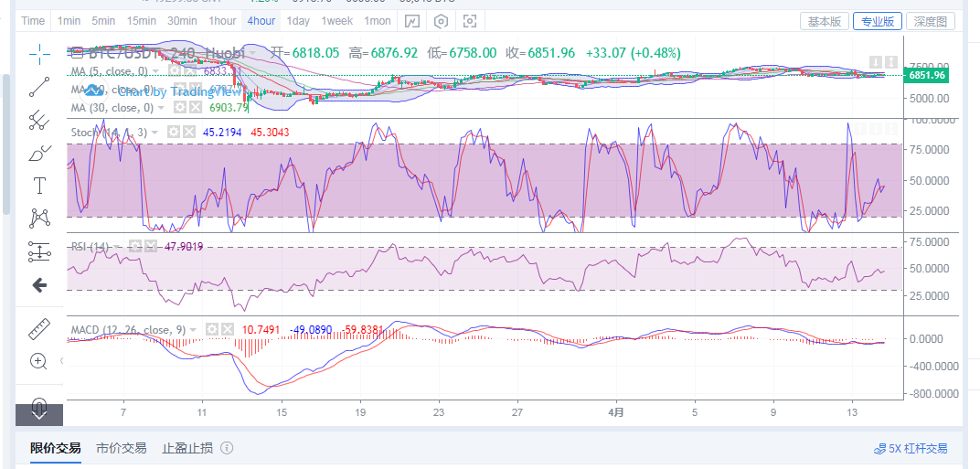Click the zoom in magnifier tool
Image resolution: width=980 pixels, height=469 pixels.
pyautogui.click(x=39, y=361)
